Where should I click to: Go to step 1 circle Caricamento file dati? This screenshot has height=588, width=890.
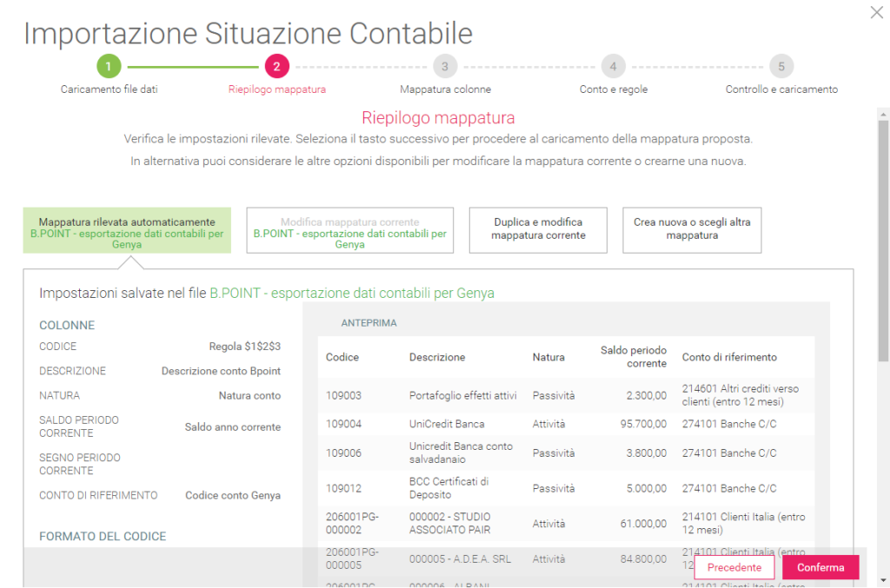[109, 66]
